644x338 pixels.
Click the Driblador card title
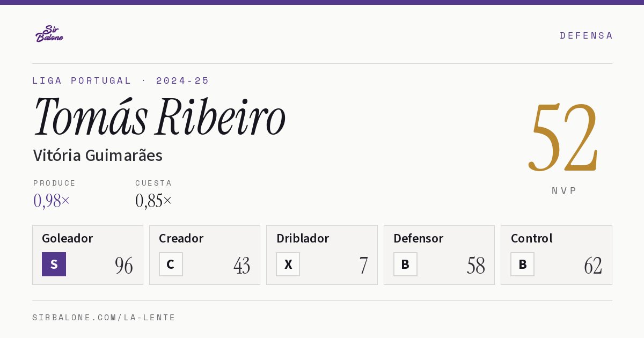click(303, 238)
